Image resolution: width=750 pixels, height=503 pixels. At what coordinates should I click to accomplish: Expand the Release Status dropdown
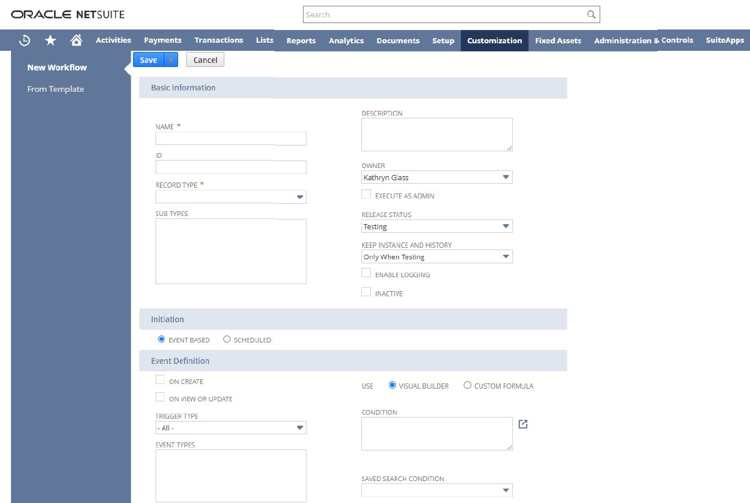(x=437, y=226)
